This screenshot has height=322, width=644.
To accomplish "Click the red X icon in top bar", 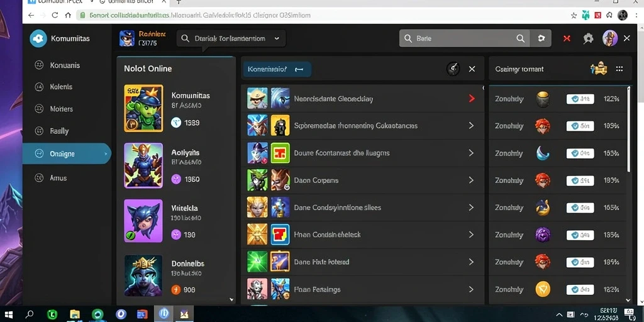I will (x=567, y=38).
